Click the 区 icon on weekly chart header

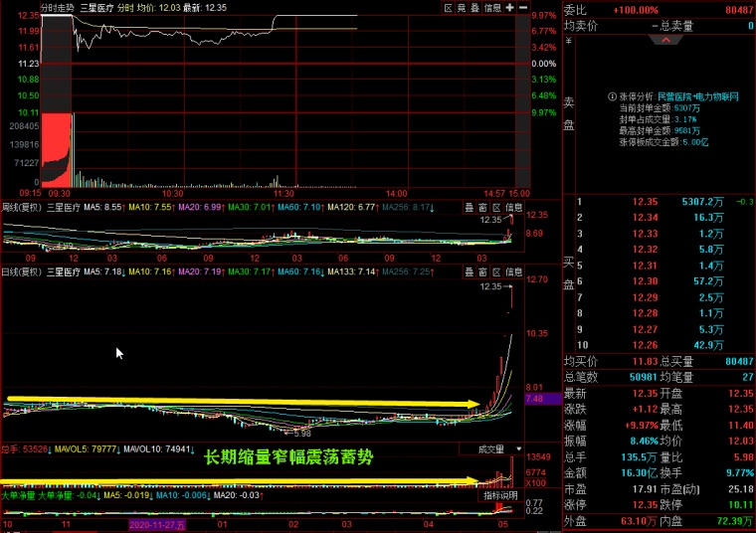pyautogui.click(x=494, y=207)
